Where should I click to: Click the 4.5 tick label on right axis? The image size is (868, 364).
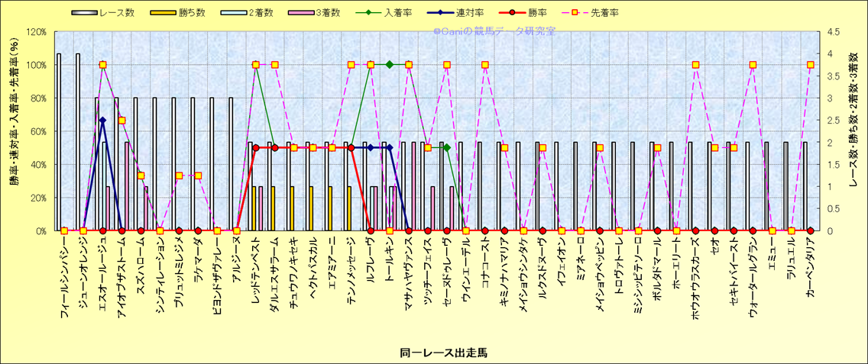click(831, 32)
